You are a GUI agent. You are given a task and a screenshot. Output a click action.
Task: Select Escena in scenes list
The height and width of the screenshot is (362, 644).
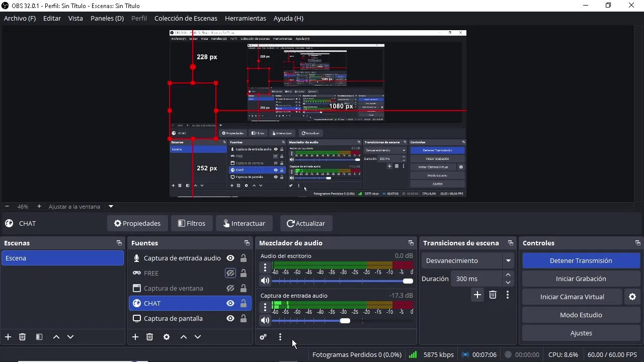[x=62, y=258]
